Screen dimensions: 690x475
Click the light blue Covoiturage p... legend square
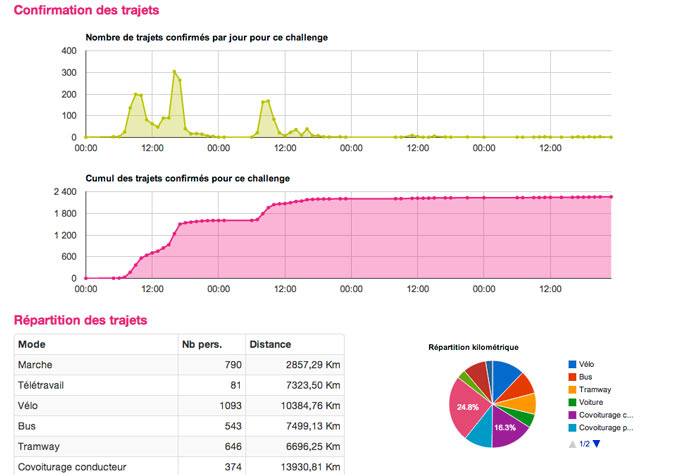[572, 427]
